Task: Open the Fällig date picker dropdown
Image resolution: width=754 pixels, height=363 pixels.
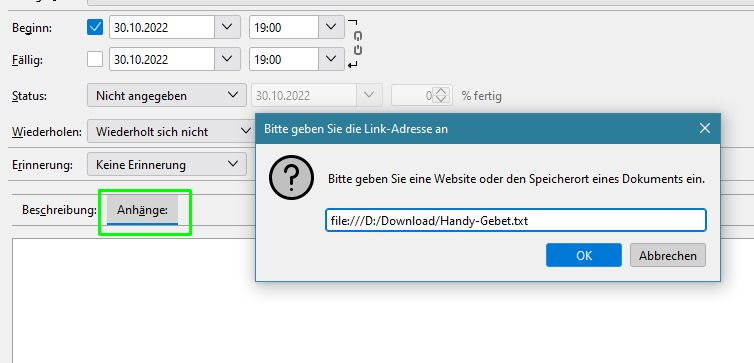Action: [227, 59]
